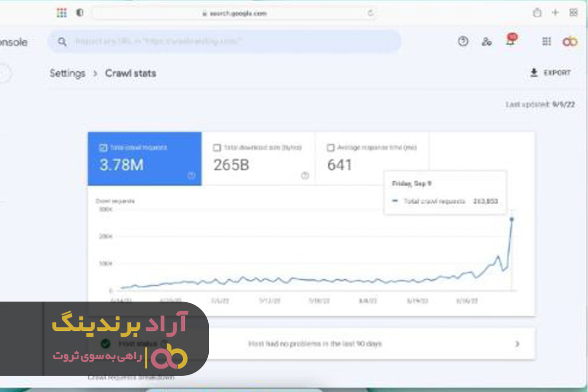Viewport: 588px width, 392px height.
Task: Toggle the Total crawl requests checkbox
Action: pos(103,147)
